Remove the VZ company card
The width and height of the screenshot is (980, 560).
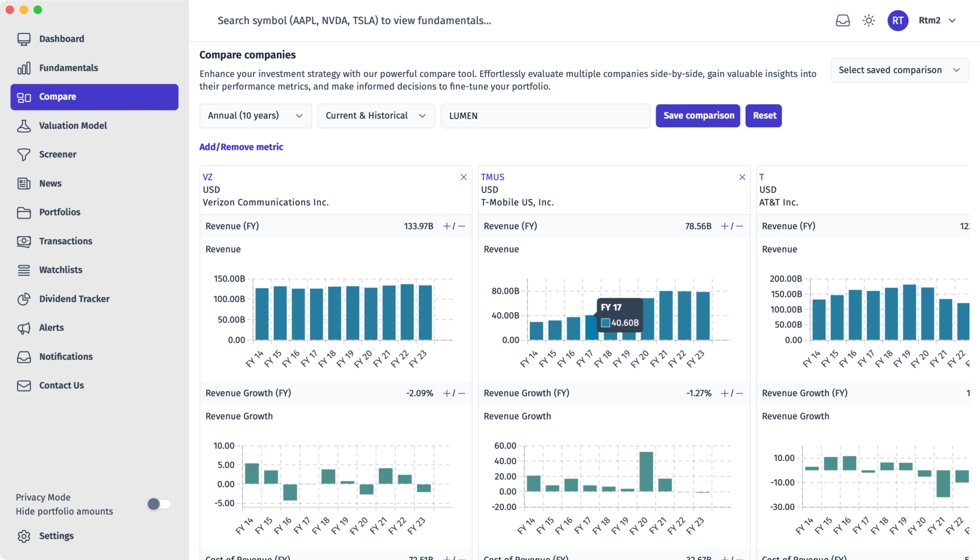[x=464, y=177]
